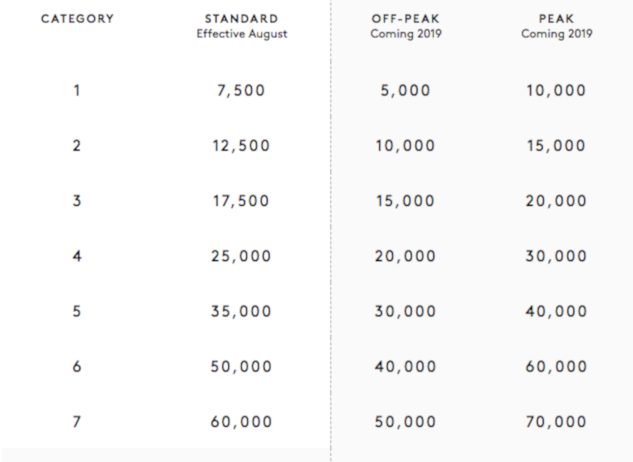Select category 1 row number

pos(77,90)
